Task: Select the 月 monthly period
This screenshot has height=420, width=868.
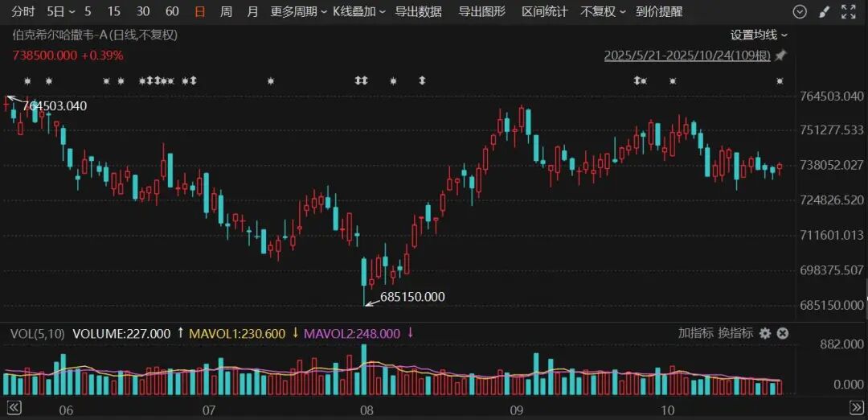Action: [x=252, y=12]
